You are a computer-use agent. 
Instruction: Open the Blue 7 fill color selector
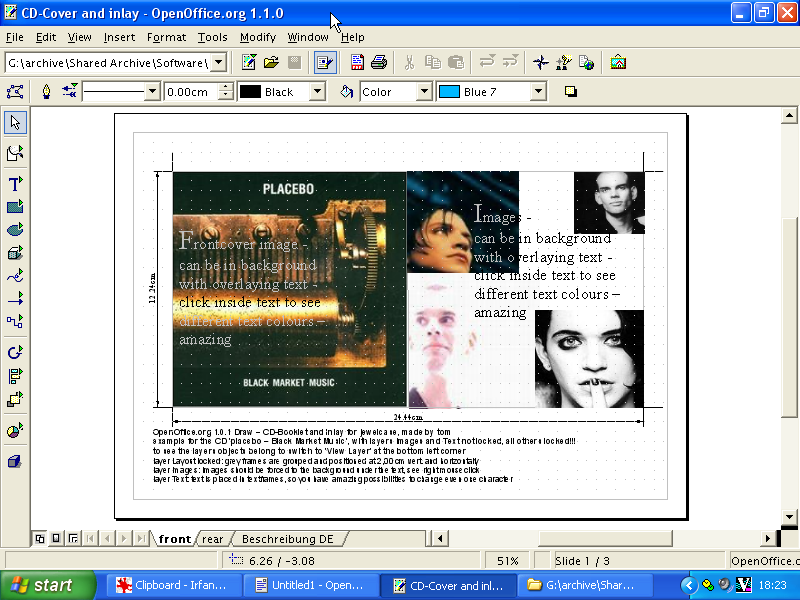(x=538, y=92)
